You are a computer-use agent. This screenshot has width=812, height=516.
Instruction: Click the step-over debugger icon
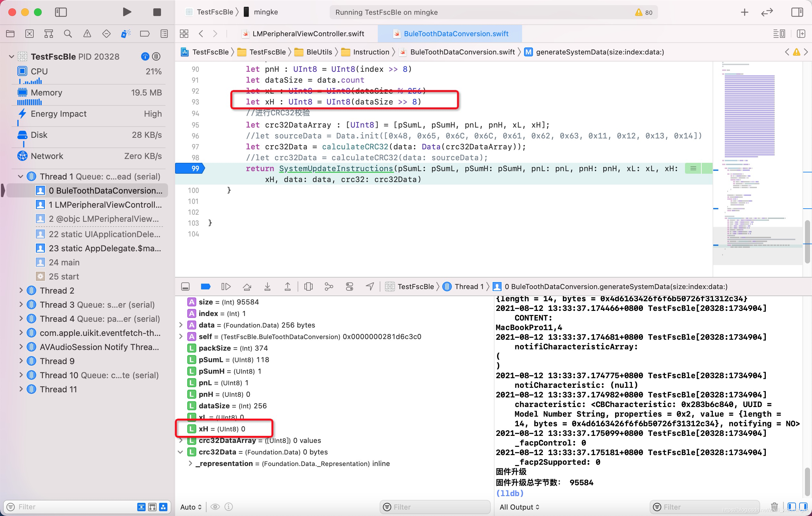tap(247, 287)
